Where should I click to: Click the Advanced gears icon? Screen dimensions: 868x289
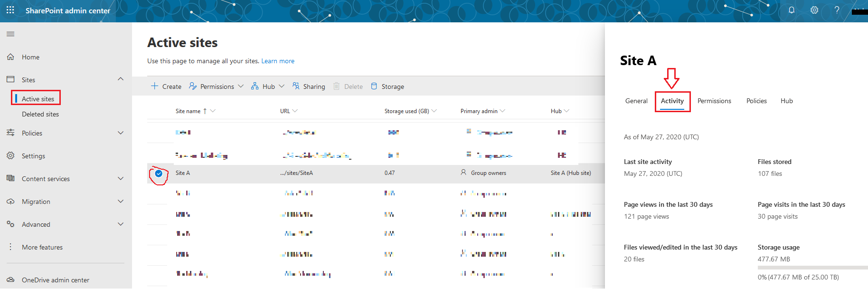click(10, 224)
